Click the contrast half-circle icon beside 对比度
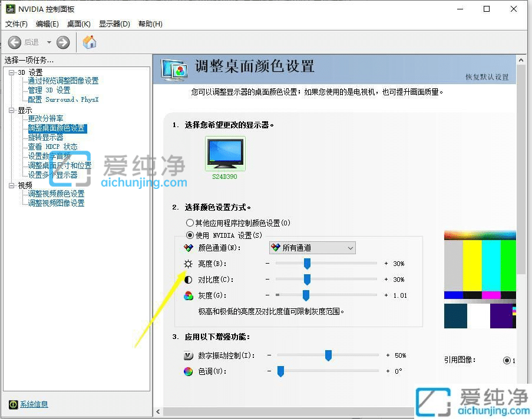 (188, 280)
